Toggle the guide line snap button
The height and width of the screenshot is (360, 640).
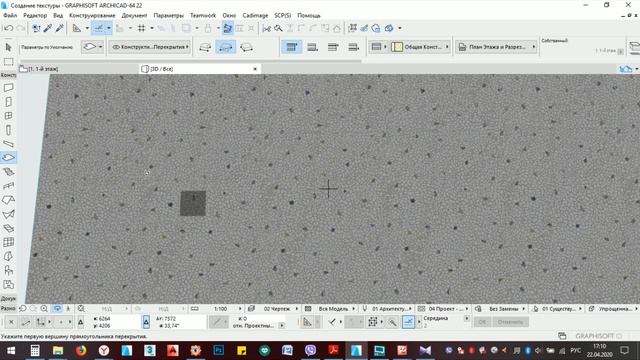pos(99,28)
